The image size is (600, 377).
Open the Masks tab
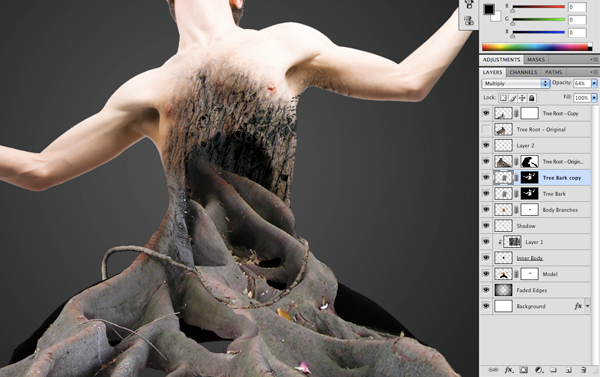536,59
